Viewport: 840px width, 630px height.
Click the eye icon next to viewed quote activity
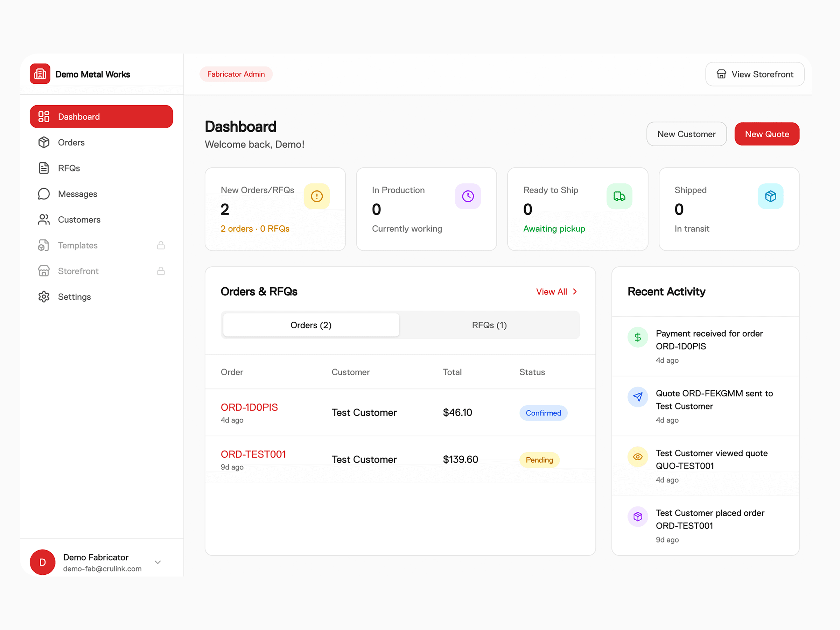tap(638, 456)
